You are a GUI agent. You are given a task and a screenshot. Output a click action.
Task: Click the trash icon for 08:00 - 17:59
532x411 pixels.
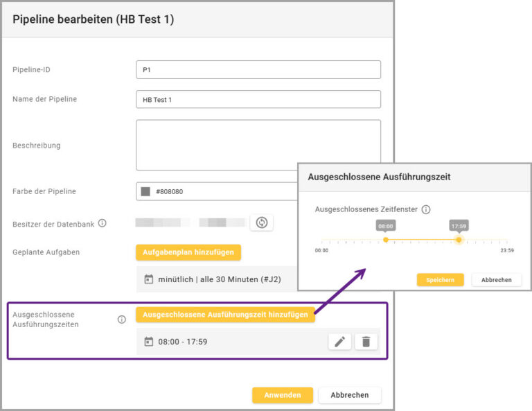366,342
